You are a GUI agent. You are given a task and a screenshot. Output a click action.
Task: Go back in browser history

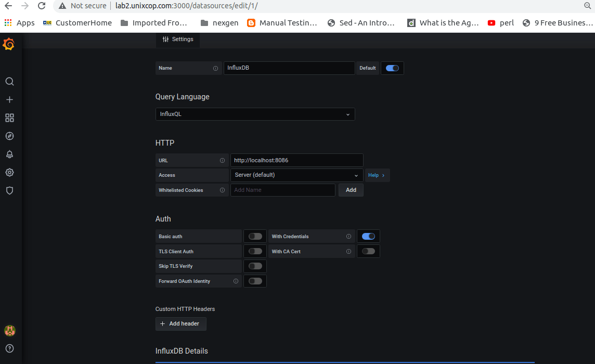click(8, 6)
